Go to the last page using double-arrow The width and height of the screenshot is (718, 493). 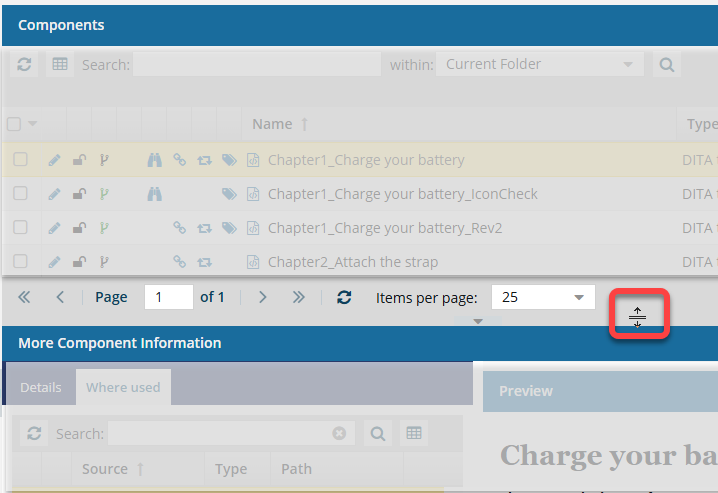(x=298, y=297)
